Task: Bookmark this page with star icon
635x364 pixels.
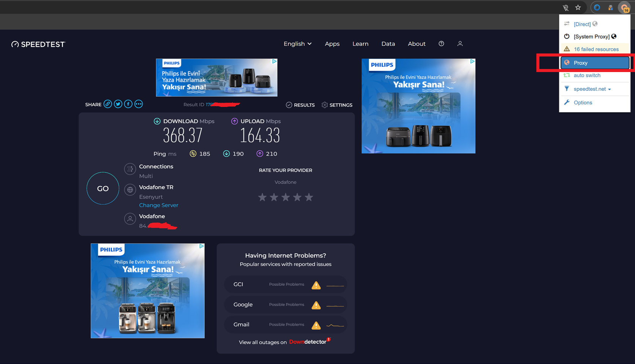Action: pos(578,8)
